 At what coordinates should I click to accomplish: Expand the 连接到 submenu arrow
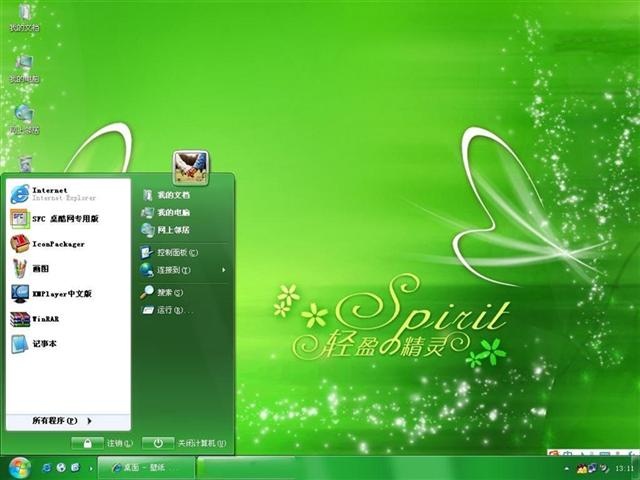click(x=224, y=270)
